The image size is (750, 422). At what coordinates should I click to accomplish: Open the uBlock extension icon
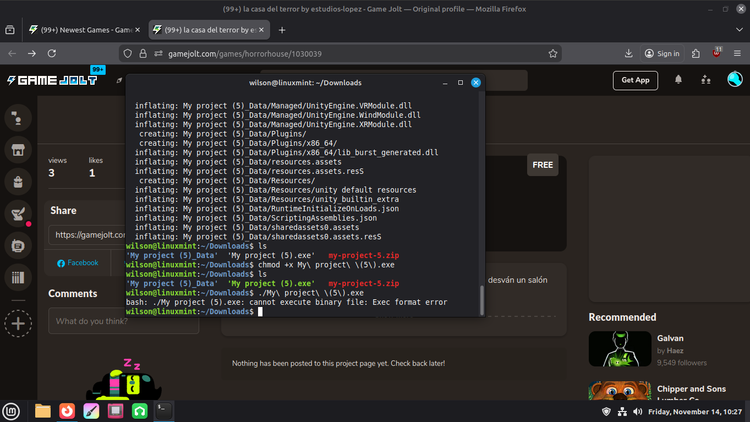pyautogui.click(x=717, y=54)
